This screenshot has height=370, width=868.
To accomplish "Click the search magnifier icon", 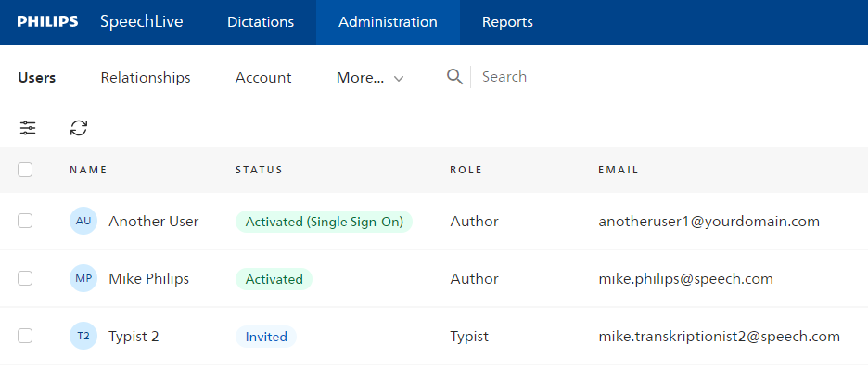I will point(454,77).
